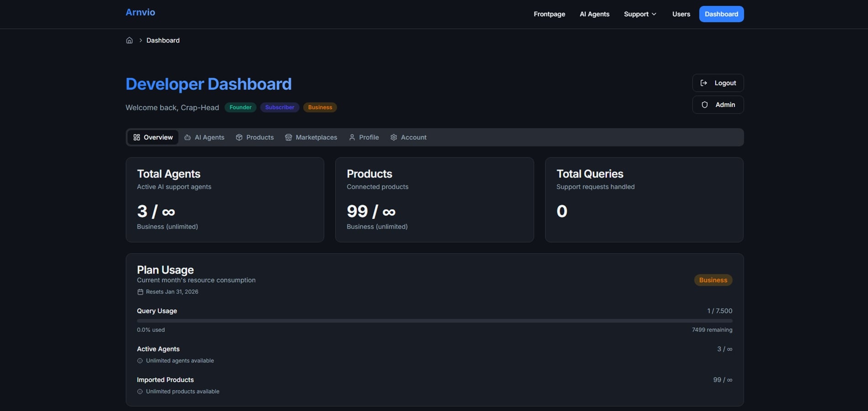Click Business badge in Plan Usage card
868x411 pixels.
(x=713, y=280)
